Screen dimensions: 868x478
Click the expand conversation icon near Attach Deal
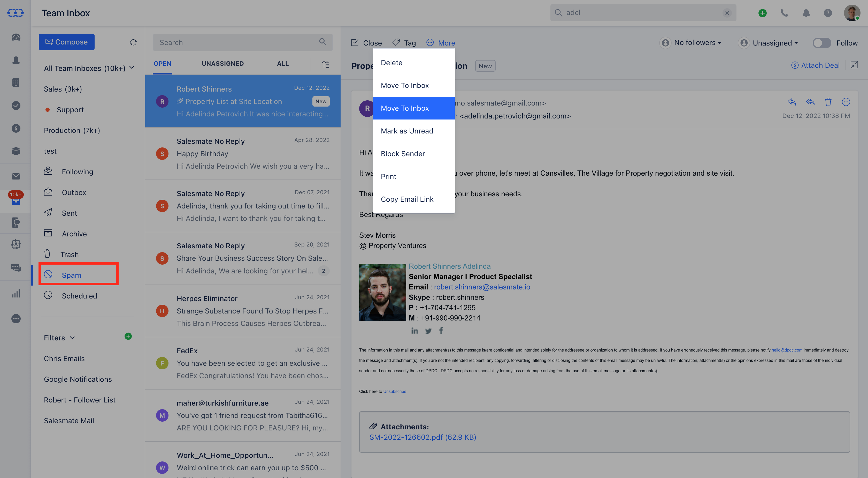[x=854, y=65]
